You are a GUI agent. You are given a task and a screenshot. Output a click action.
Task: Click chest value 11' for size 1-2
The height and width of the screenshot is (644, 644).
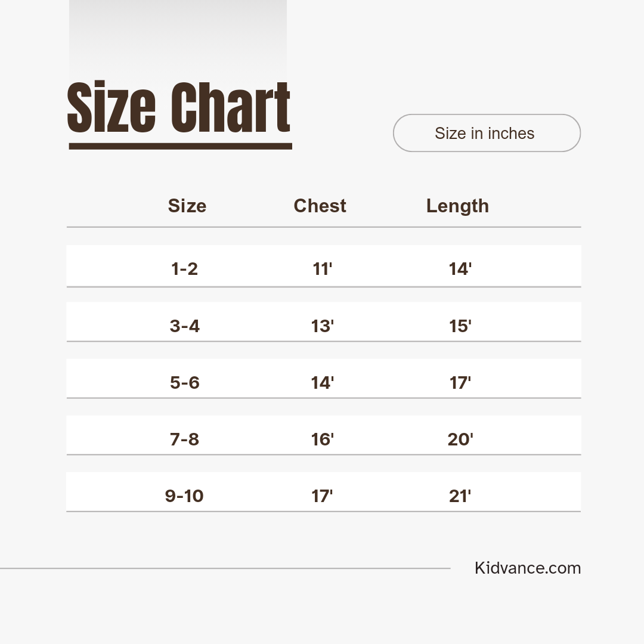322,269
